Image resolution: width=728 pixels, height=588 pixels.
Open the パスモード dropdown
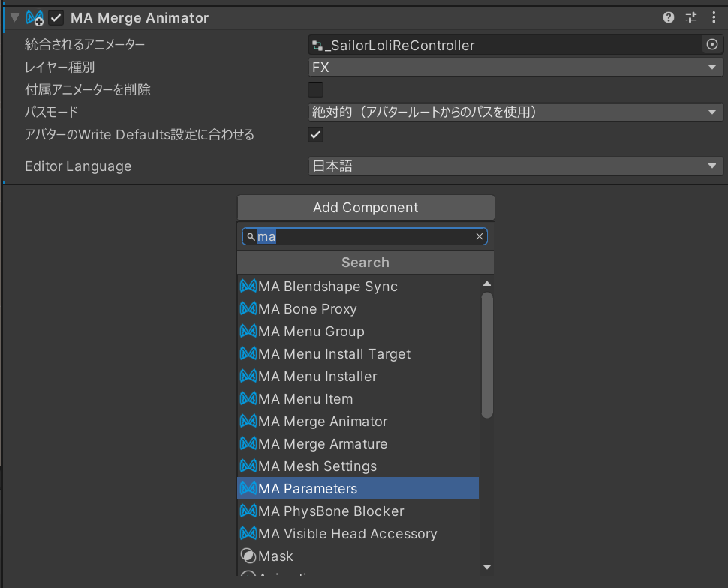516,112
